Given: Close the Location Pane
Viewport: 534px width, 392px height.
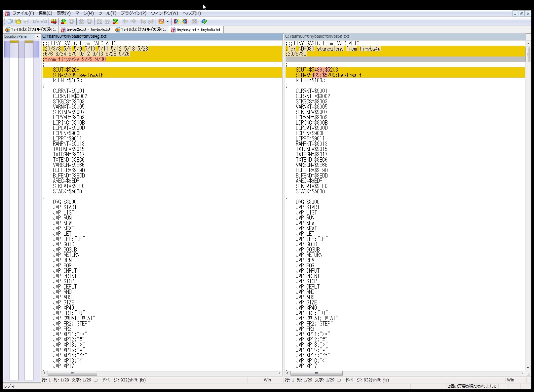Looking at the screenshot, I should click(x=37, y=37).
